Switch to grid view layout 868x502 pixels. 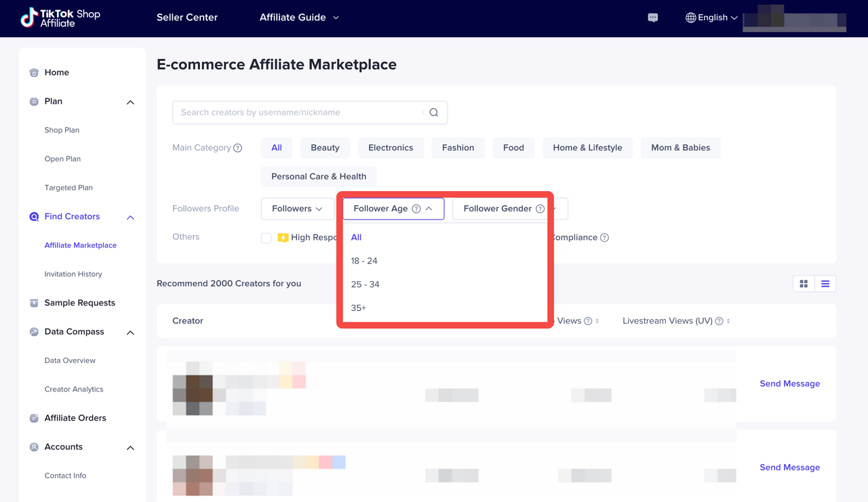(804, 284)
